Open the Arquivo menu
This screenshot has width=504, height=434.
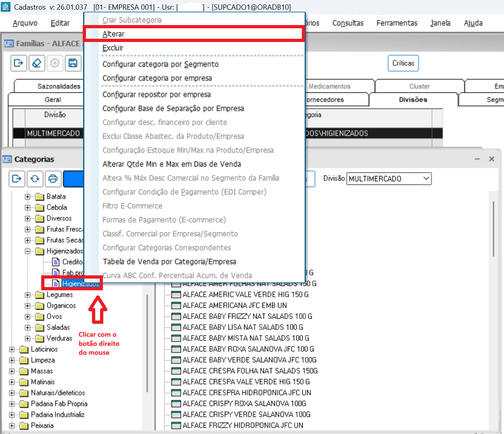coord(25,23)
